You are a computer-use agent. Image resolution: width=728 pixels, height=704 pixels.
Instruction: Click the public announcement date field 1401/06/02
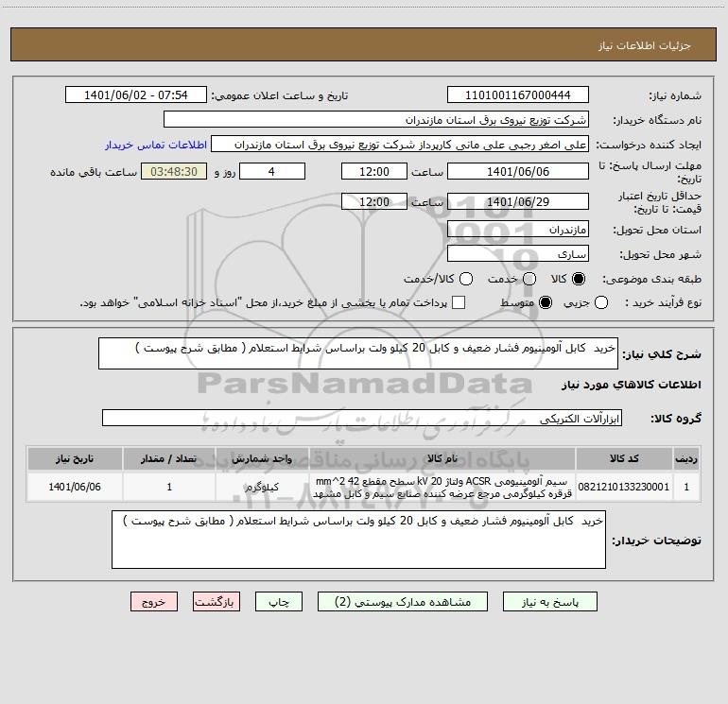pos(135,94)
